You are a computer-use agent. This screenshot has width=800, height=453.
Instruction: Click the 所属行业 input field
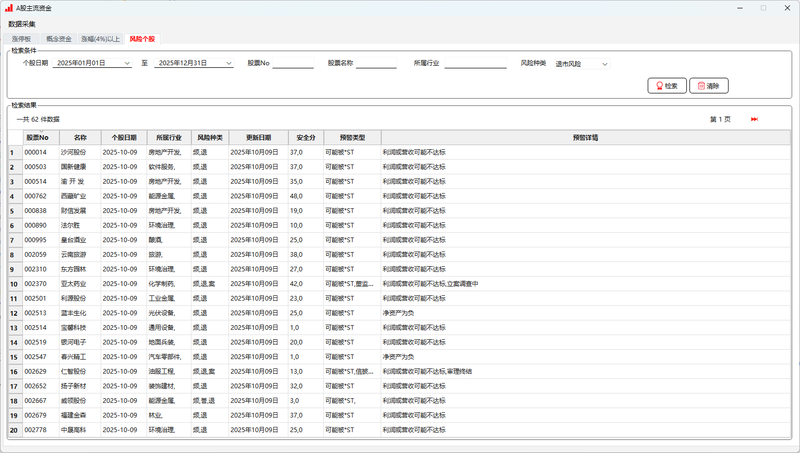[475, 63]
